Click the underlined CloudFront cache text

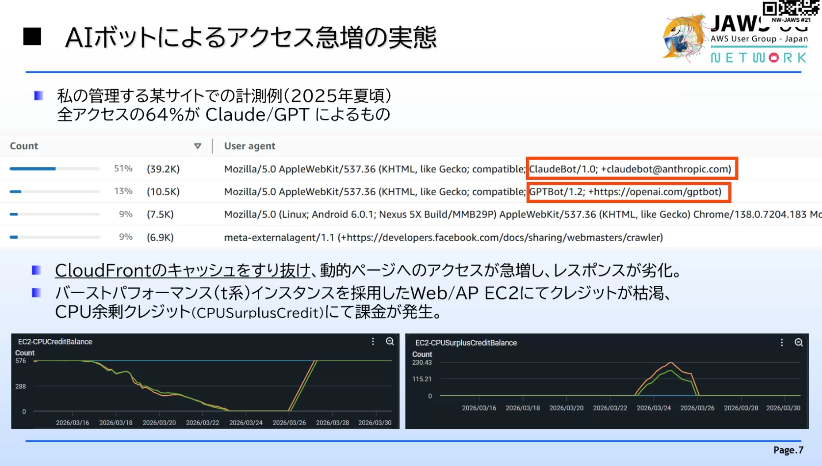[183, 270]
